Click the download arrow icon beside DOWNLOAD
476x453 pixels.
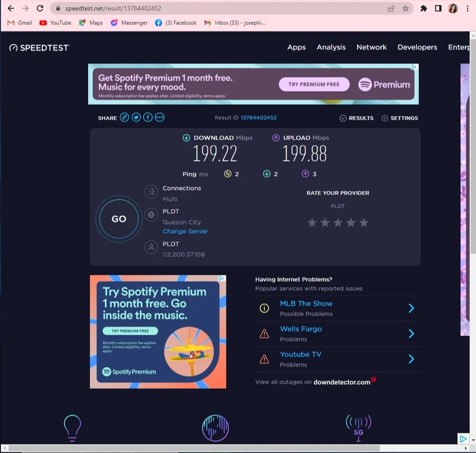click(187, 138)
